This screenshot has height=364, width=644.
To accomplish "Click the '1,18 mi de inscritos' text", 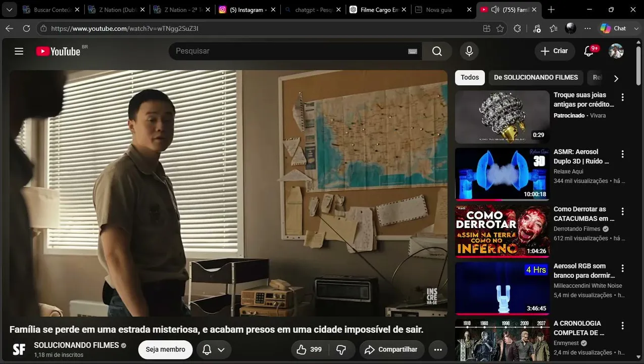I will (x=59, y=355).
